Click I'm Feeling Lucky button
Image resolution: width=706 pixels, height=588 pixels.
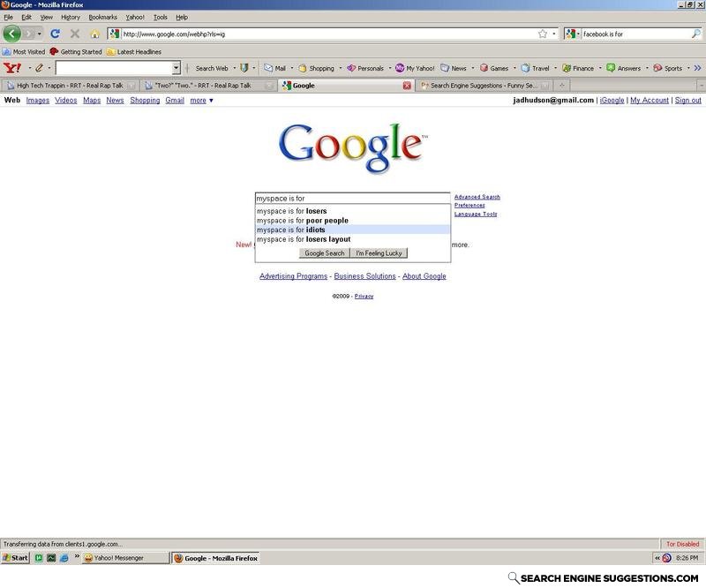coord(379,253)
